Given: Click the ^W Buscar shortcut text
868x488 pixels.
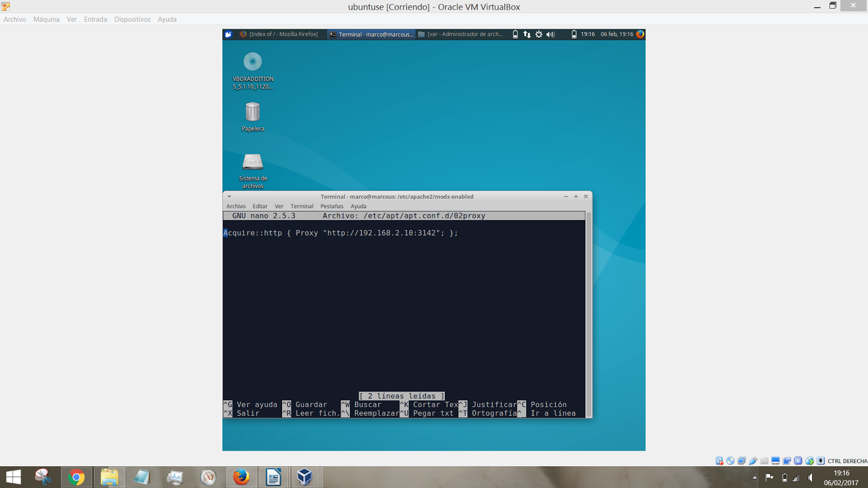Looking at the screenshot, I should click(x=361, y=404).
